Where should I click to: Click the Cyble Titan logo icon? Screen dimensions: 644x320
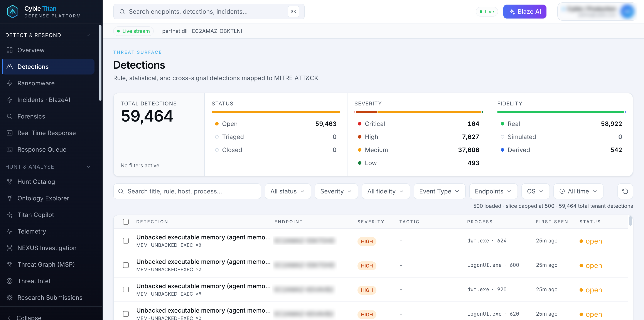coord(12,12)
